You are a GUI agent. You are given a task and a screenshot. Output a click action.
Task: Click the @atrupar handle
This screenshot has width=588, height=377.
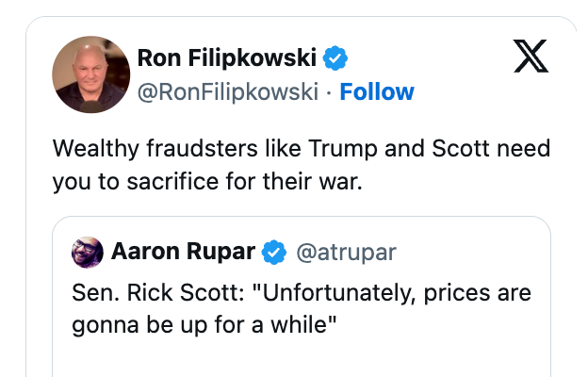coord(346,252)
